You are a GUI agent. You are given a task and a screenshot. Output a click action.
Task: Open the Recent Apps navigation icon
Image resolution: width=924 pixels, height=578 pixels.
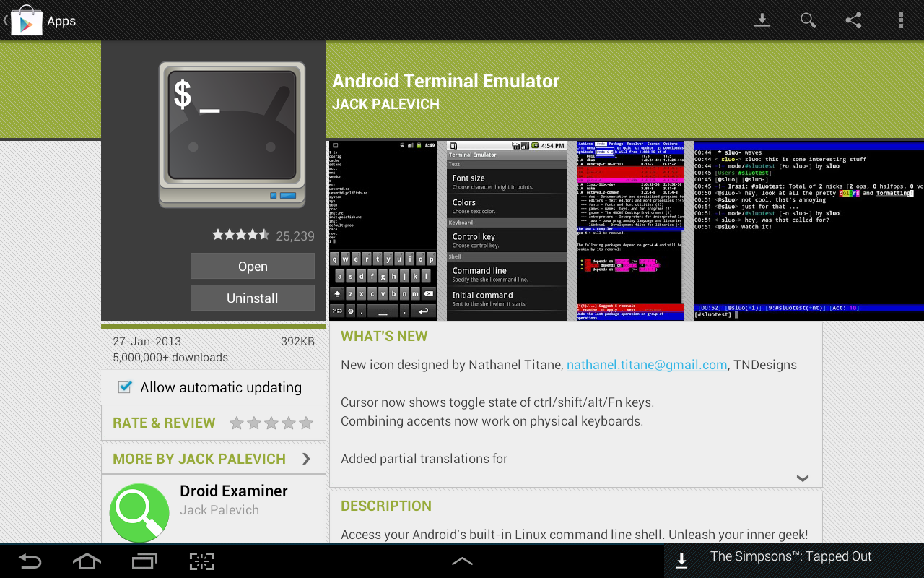[144, 561]
